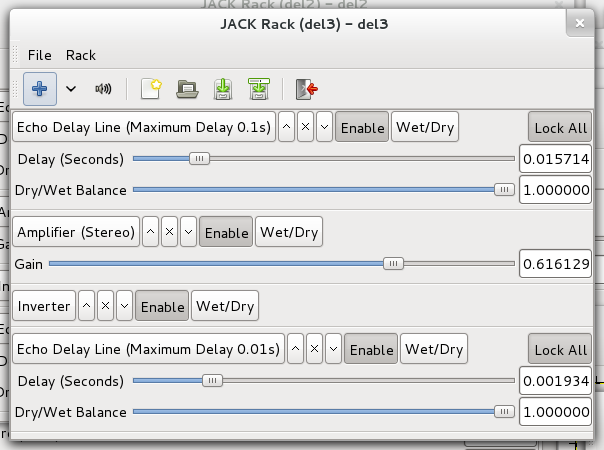Toggle Enable on the Amplifier plugin

[226, 232]
